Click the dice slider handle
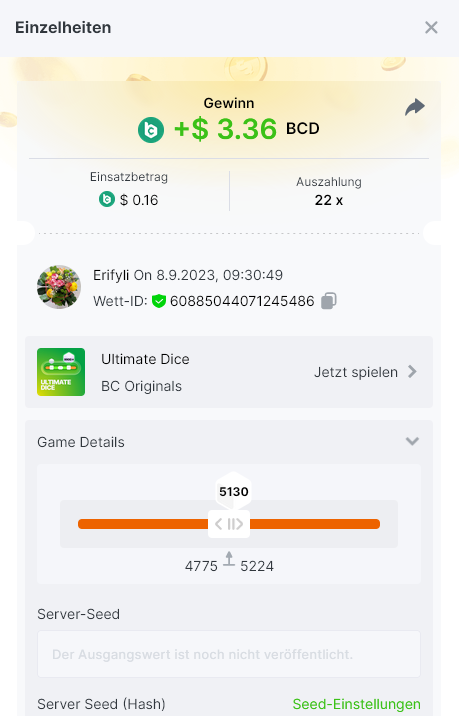The width and height of the screenshot is (459, 716). pyautogui.click(x=229, y=524)
